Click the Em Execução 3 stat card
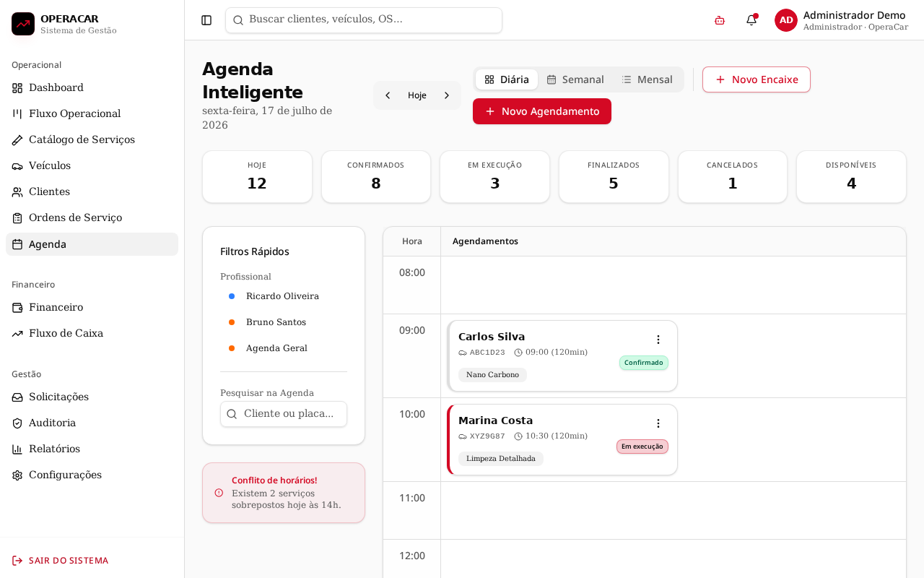This screenshot has width=924, height=578. (x=494, y=177)
